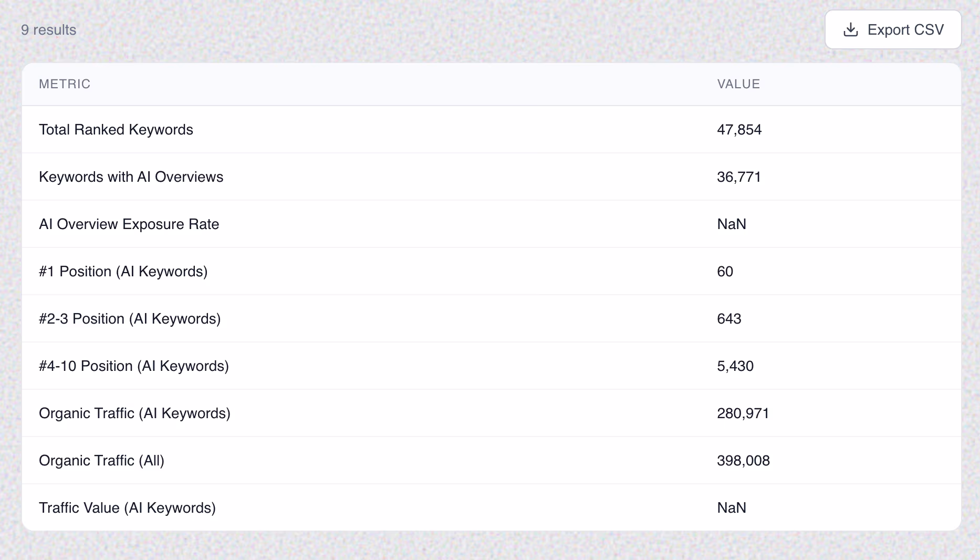This screenshot has width=980, height=560.
Task: Select the Traffic Value (AI Keywords) row
Action: tap(492, 507)
